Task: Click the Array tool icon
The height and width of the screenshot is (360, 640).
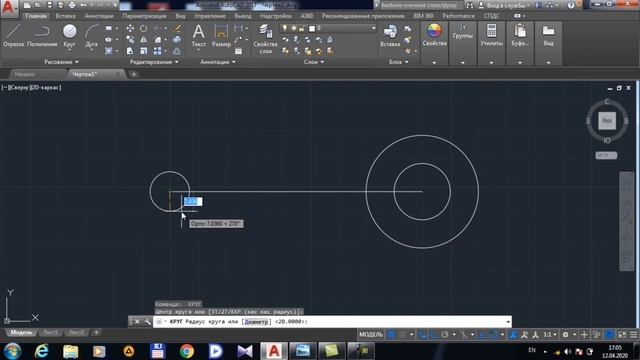Action: click(x=158, y=51)
